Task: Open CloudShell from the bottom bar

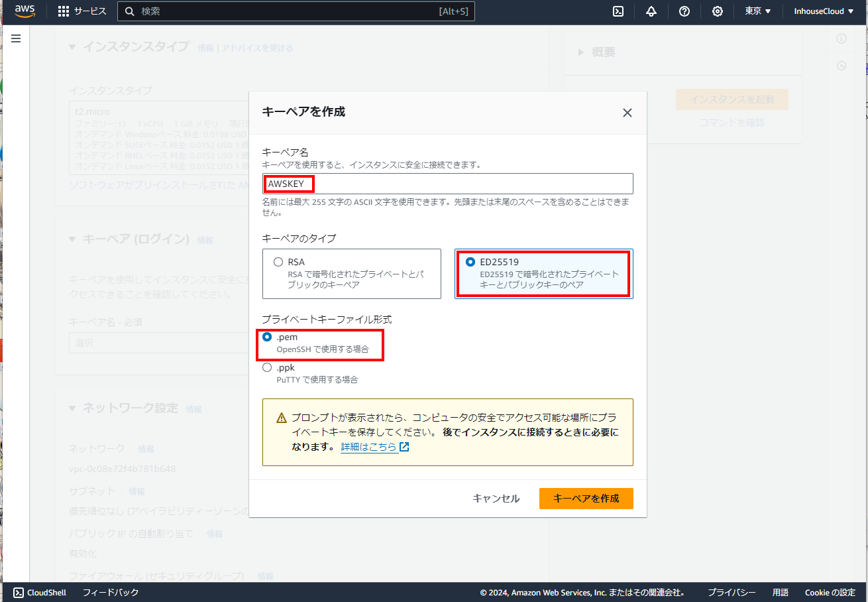Action: 40,593
